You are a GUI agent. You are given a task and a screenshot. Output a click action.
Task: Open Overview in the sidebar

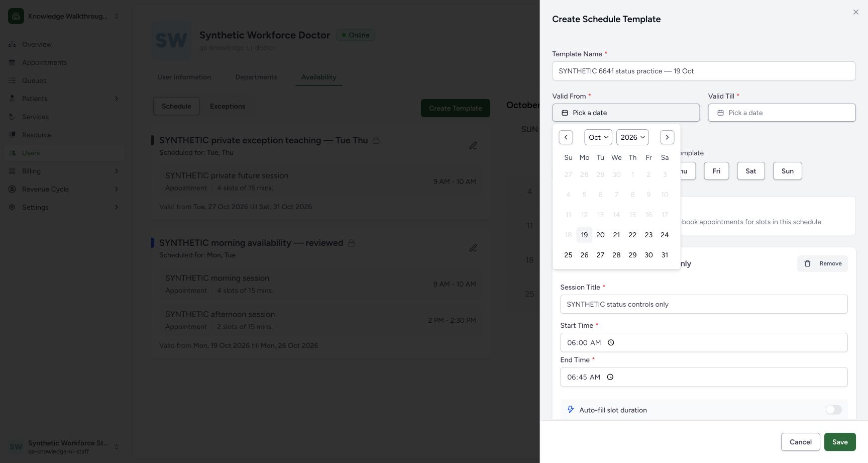(64, 44)
